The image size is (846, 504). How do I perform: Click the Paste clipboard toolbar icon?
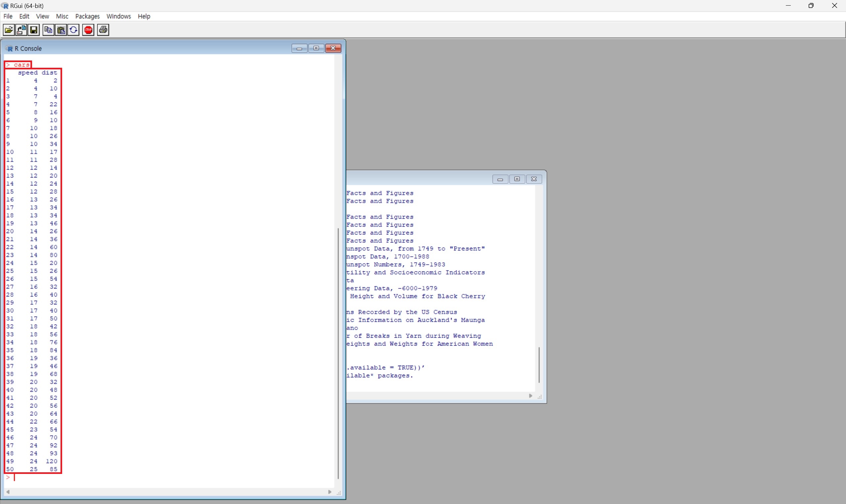[61, 30]
